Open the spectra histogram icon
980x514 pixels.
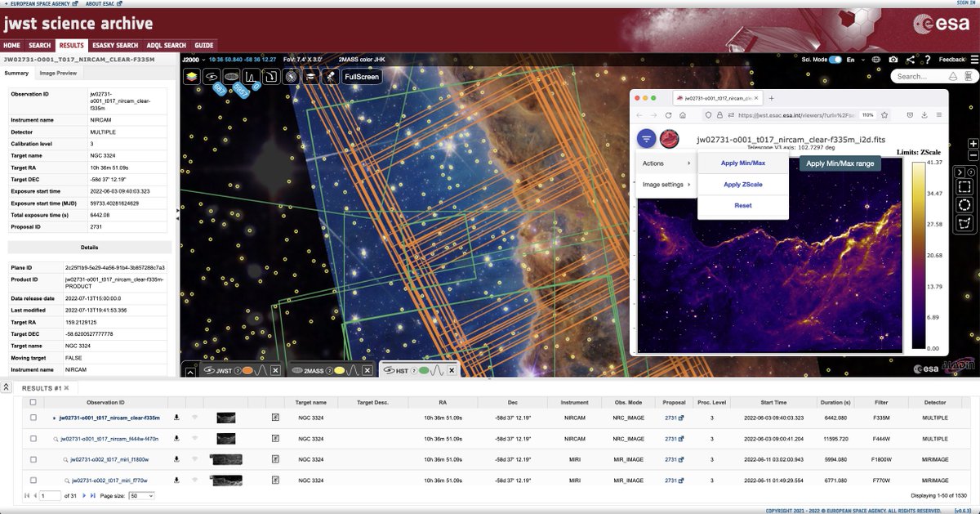click(x=252, y=77)
